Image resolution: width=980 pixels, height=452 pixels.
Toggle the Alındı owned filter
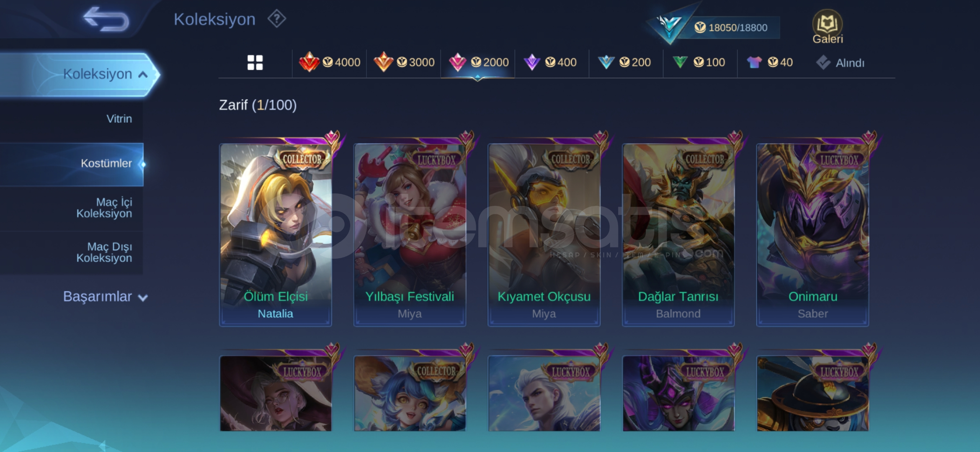coord(840,63)
